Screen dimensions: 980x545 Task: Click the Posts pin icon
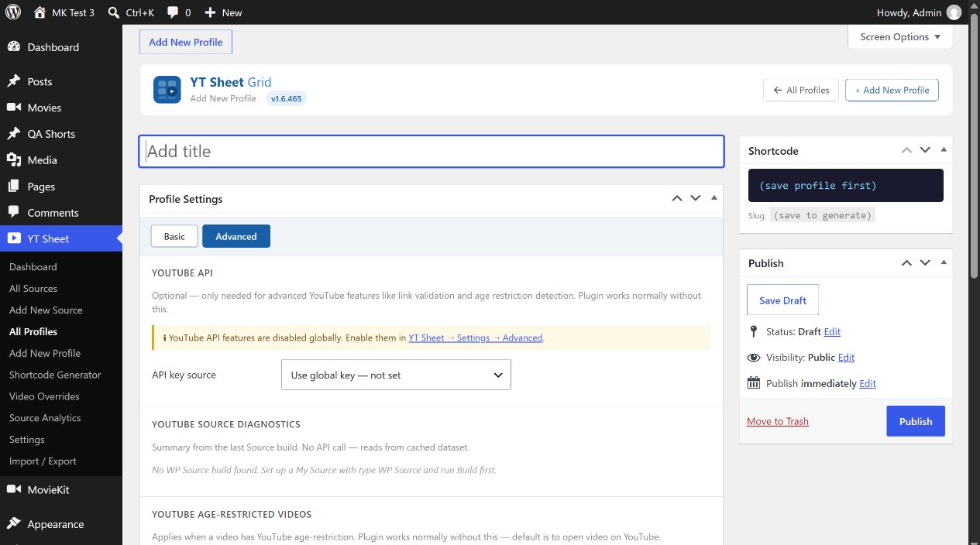tap(13, 81)
